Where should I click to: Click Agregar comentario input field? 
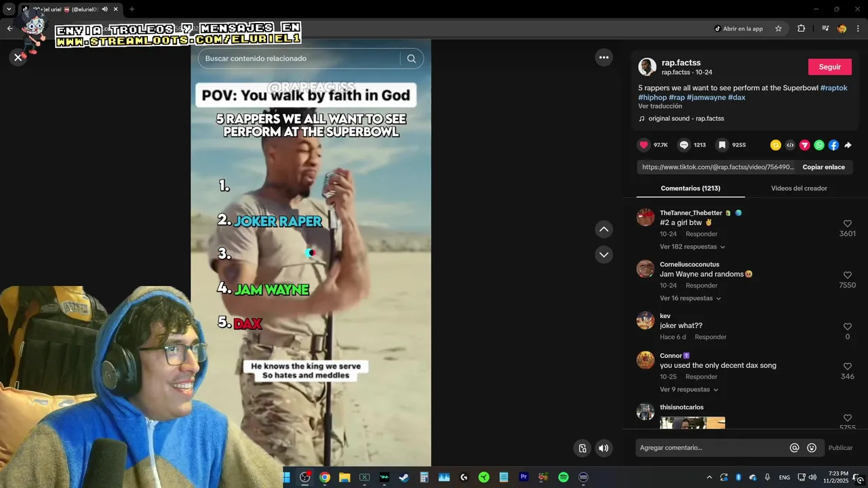tap(712, 448)
